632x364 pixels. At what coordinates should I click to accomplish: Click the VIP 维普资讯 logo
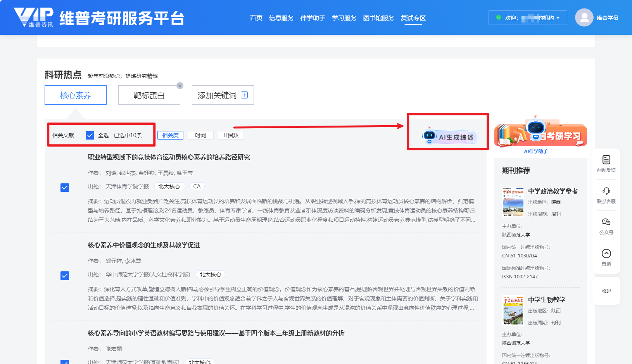click(x=33, y=17)
